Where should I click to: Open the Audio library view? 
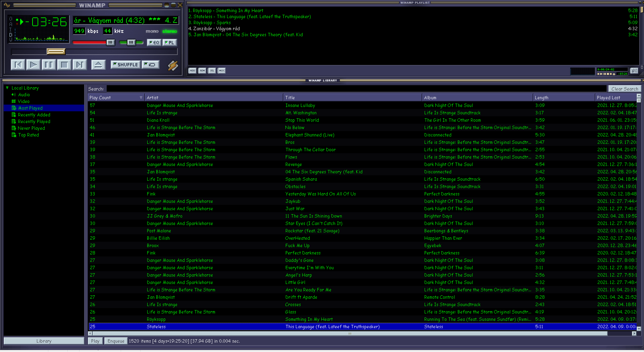tap(24, 95)
